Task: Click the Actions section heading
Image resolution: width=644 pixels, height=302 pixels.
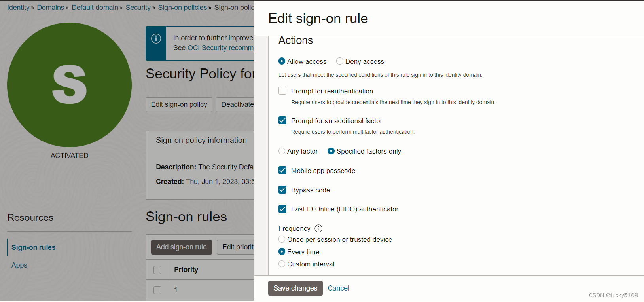Action: 295,40
